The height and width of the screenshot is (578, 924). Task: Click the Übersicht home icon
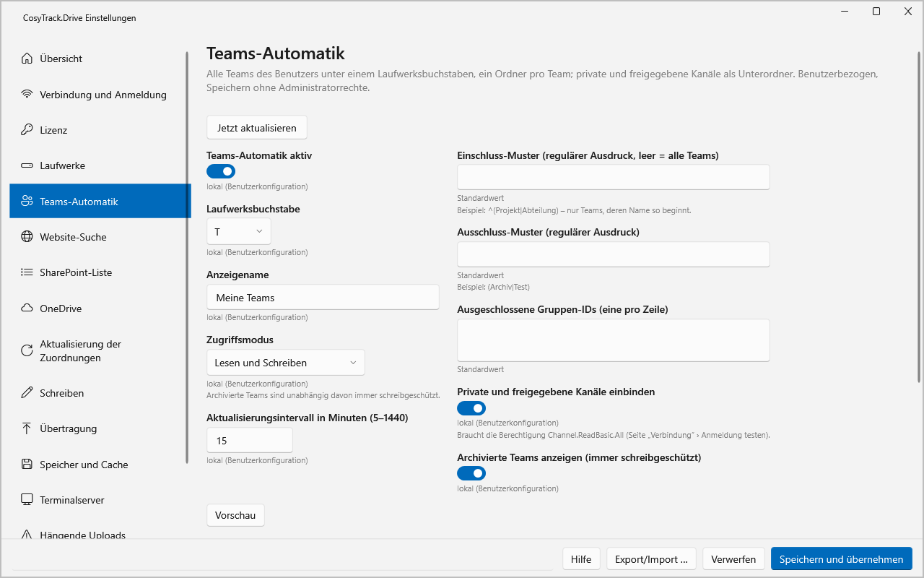pyautogui.click(x=27, y=59)
